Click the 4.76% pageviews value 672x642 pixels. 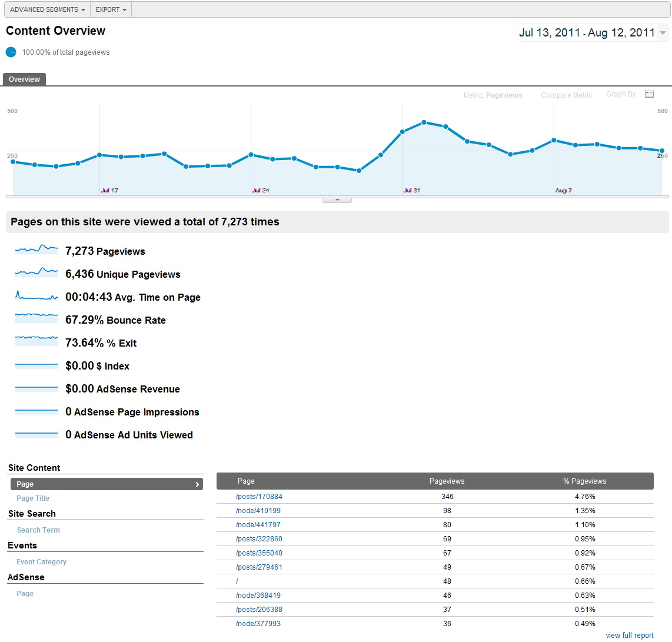tap(585, 496)
